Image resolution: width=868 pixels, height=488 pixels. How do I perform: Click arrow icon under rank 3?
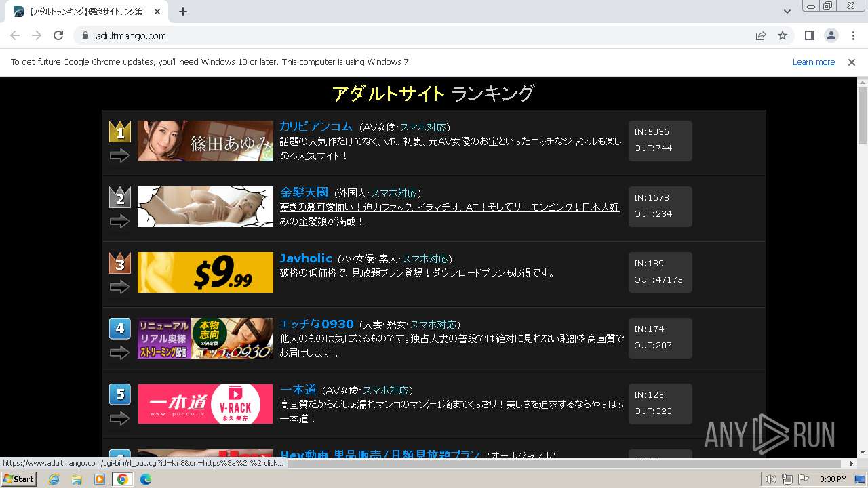point(119,287)
